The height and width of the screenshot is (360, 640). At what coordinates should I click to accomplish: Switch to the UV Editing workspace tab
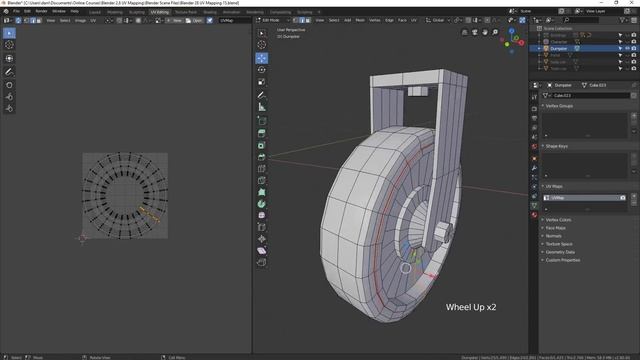click(x=159, y=12)
